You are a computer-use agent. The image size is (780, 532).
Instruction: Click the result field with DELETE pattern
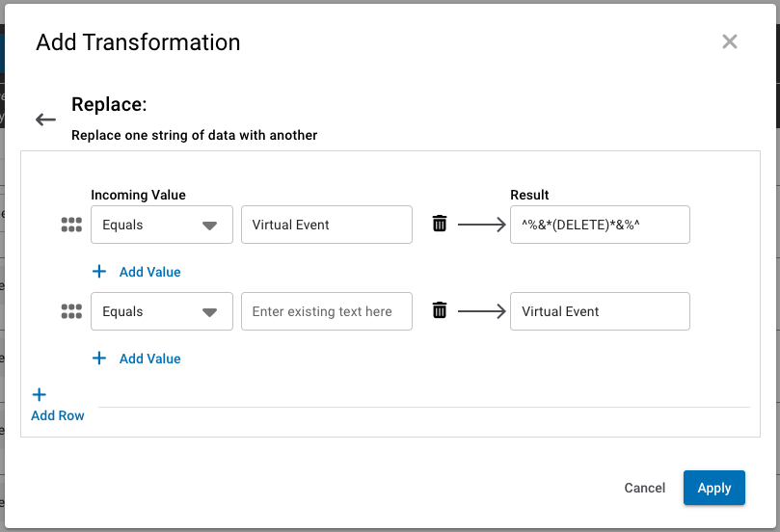[600, 225]
